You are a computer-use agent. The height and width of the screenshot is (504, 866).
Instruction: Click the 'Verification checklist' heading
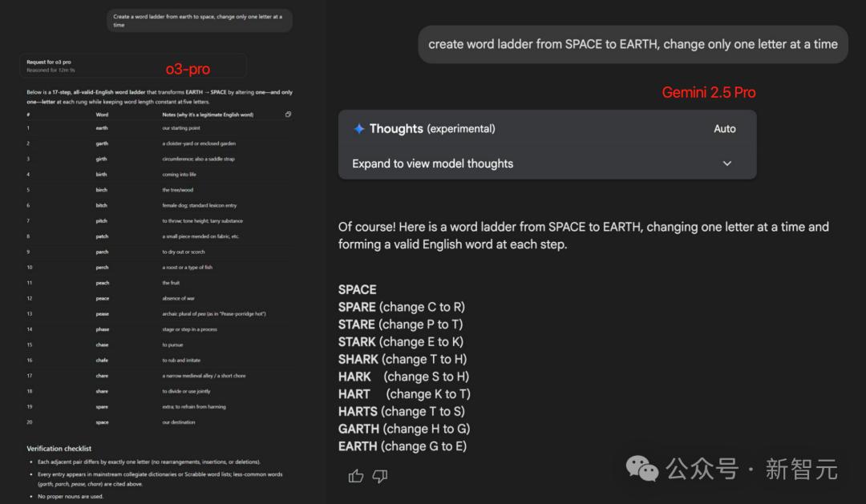click(59, 449)
